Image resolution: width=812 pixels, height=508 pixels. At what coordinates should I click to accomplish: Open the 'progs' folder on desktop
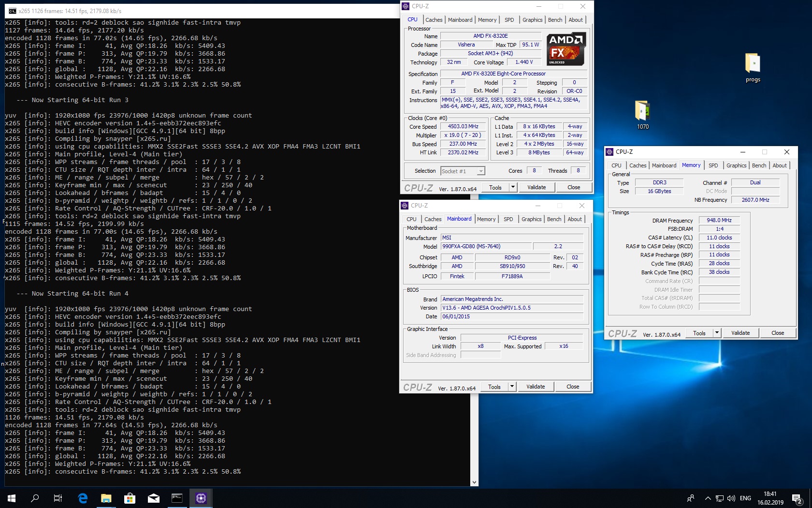(x=753, y=64)
